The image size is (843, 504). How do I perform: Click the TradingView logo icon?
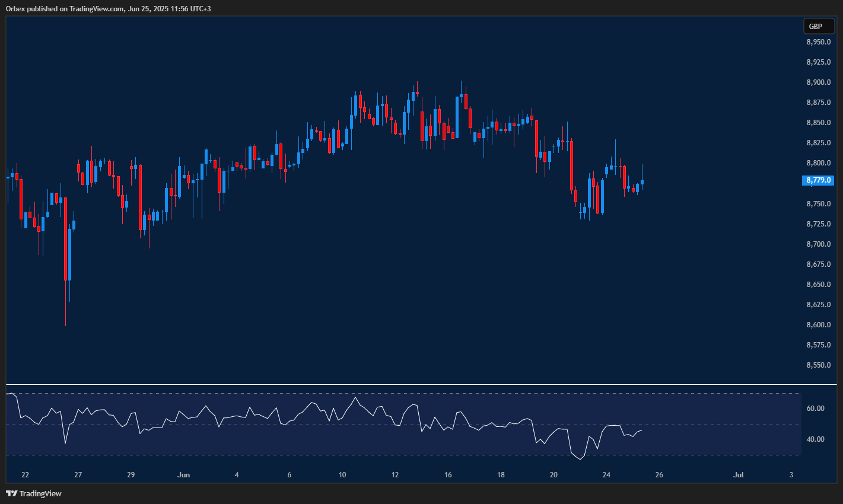click(x=11, y=493)
